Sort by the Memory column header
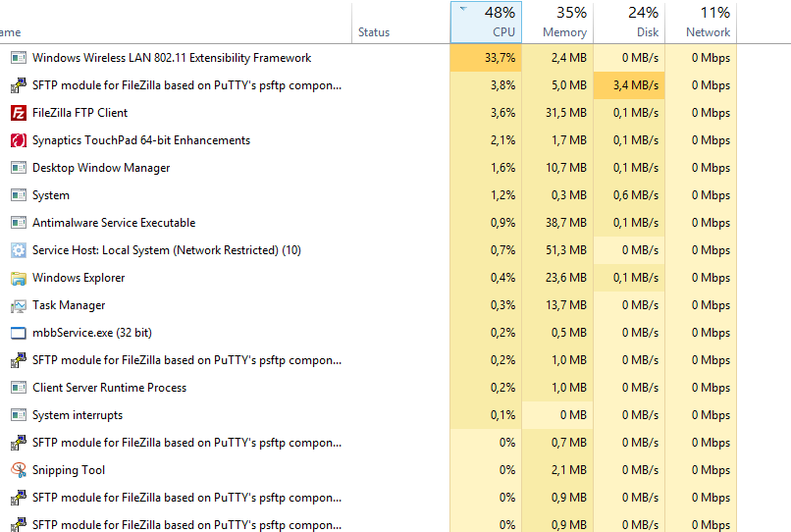The image size is (791, 532). click(557, 23)
